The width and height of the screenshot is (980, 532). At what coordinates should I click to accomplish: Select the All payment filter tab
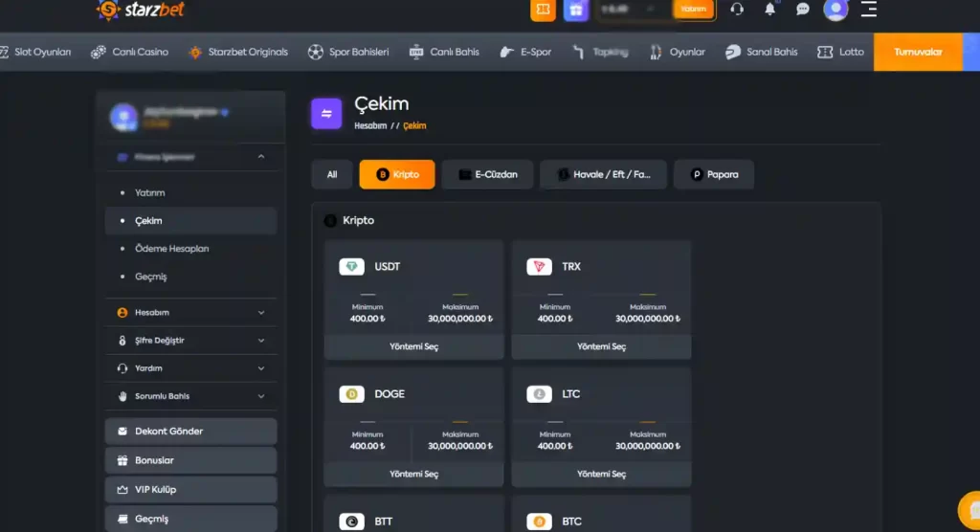tap(332, 174)
